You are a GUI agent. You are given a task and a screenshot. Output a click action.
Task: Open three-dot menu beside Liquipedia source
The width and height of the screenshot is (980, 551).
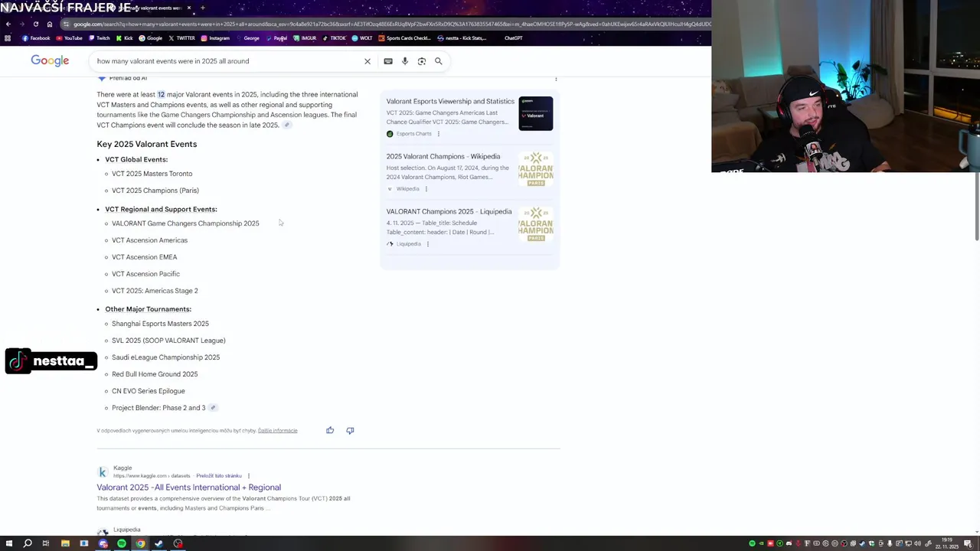click(x=428, y=244)
